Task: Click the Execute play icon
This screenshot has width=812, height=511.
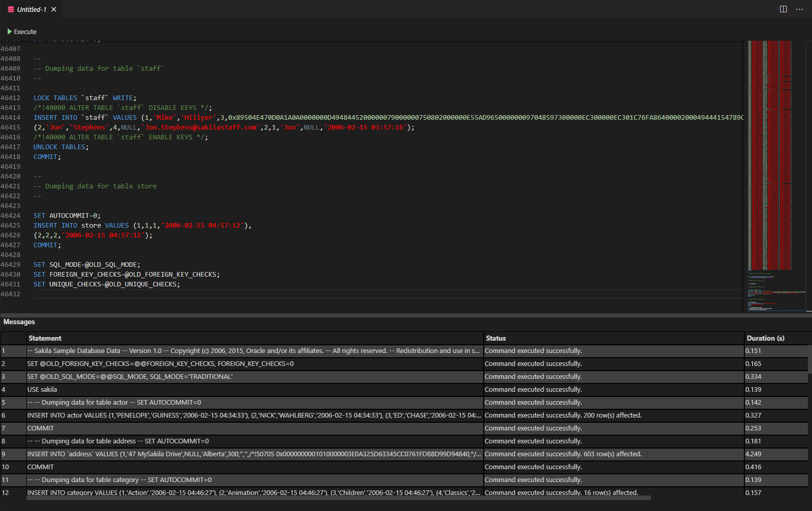Action: pyautogui.click(x=9, y=31)
